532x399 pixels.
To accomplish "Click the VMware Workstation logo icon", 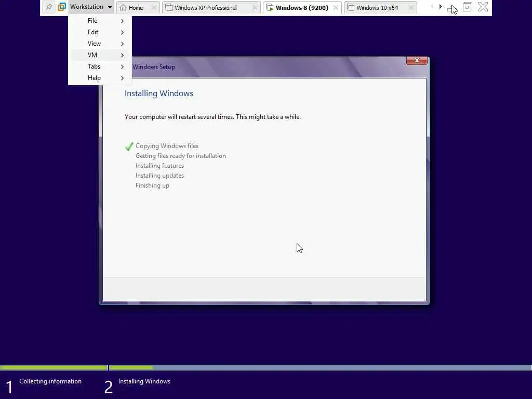I will (x=62, y=7).
